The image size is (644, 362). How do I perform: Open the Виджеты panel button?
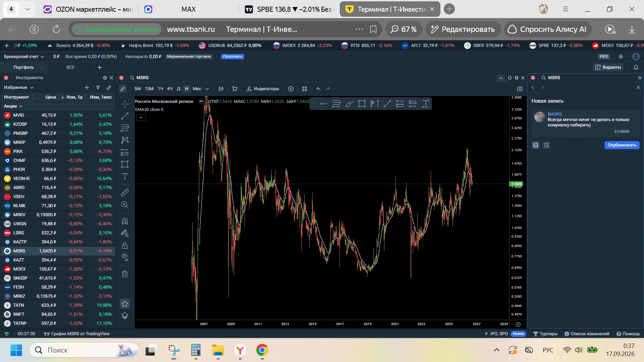point(608,67)
